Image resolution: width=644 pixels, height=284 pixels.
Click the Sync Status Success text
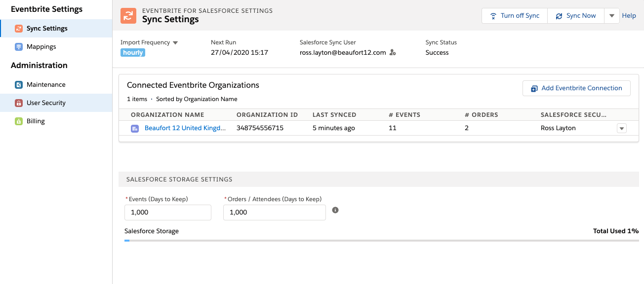[437, 53]
